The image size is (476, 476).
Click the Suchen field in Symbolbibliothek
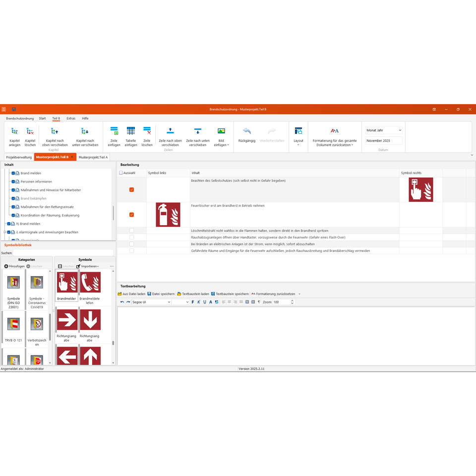[x=64, y=252]
